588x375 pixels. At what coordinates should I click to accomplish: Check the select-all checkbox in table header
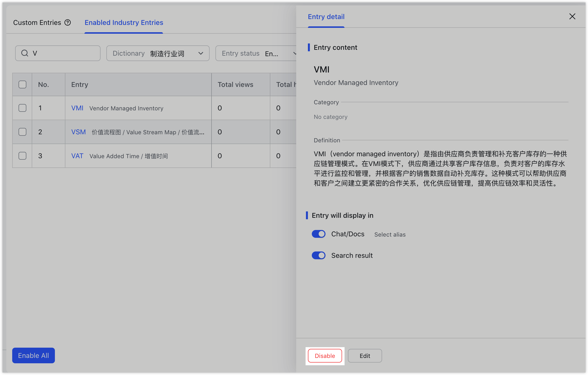pyautogui.click(x=22, y=84)
